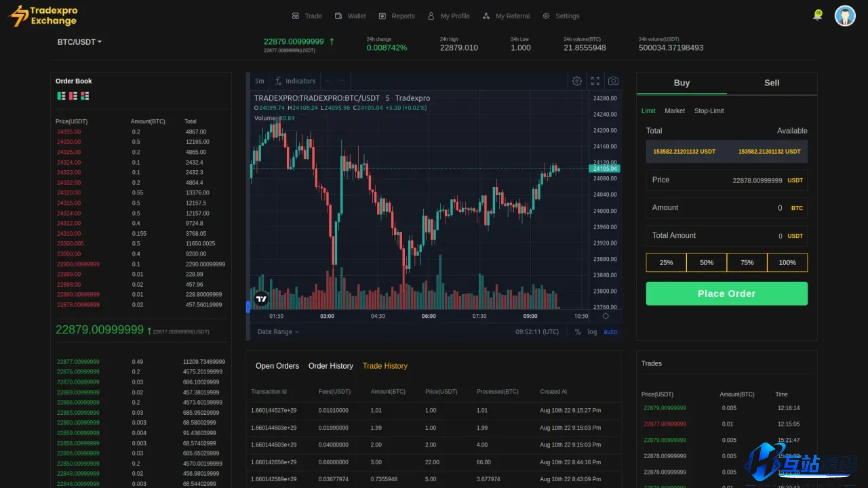
Task: Open the 5m interval selector
Action: (x=260, y=81)
